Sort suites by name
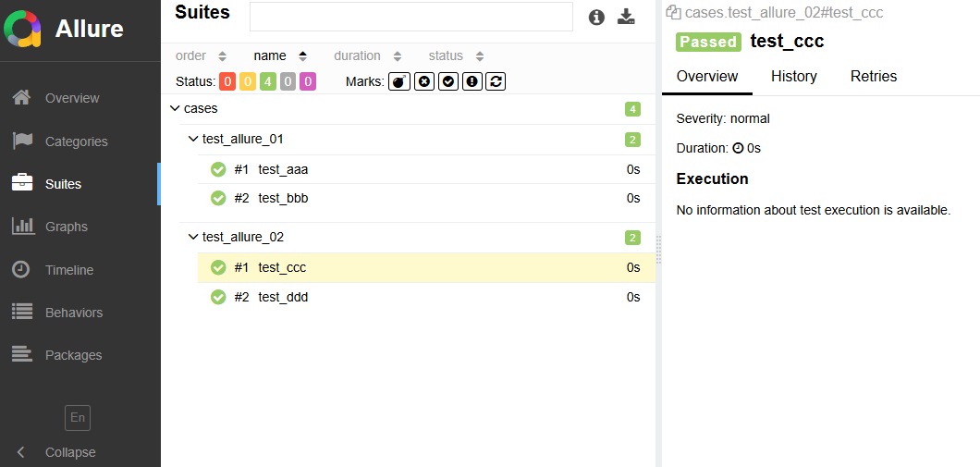The image size is (980, 467). point(280,55)
